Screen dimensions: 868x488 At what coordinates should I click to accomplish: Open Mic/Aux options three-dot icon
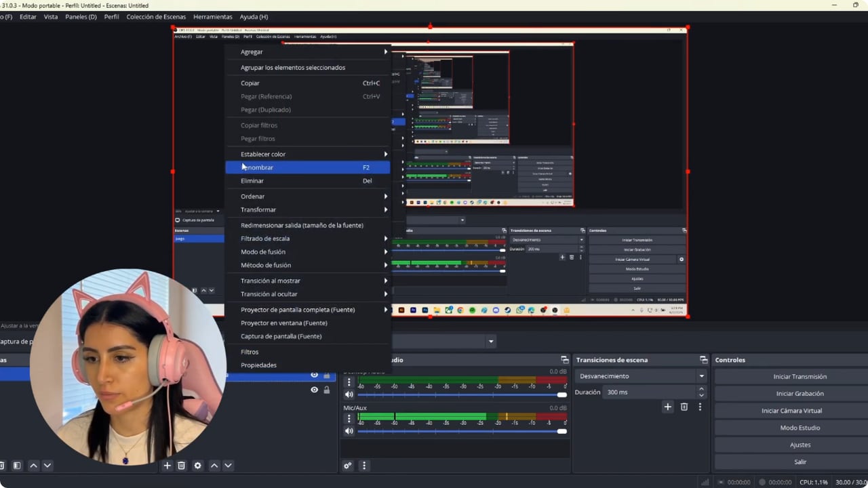[x=349, y=418]
